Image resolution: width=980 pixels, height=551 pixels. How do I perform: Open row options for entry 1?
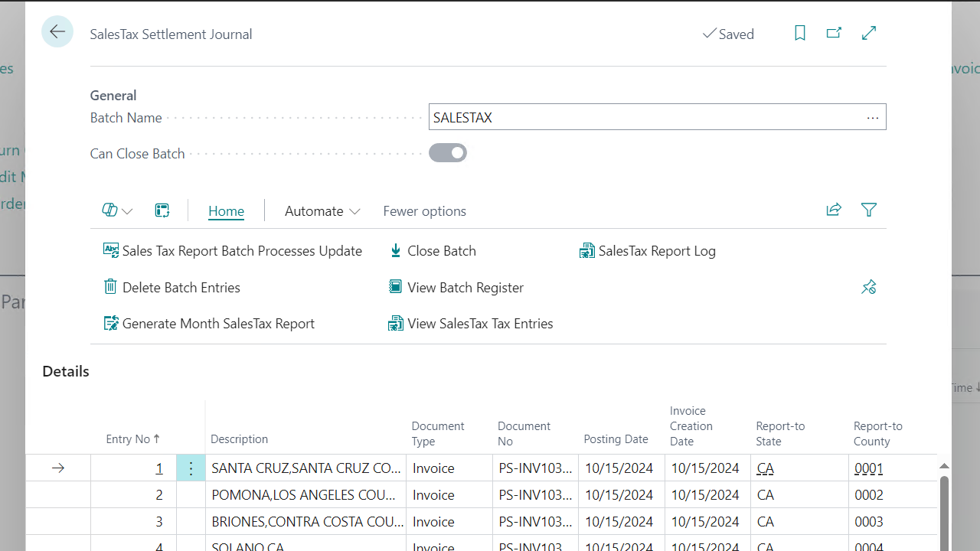click(191, 468)
